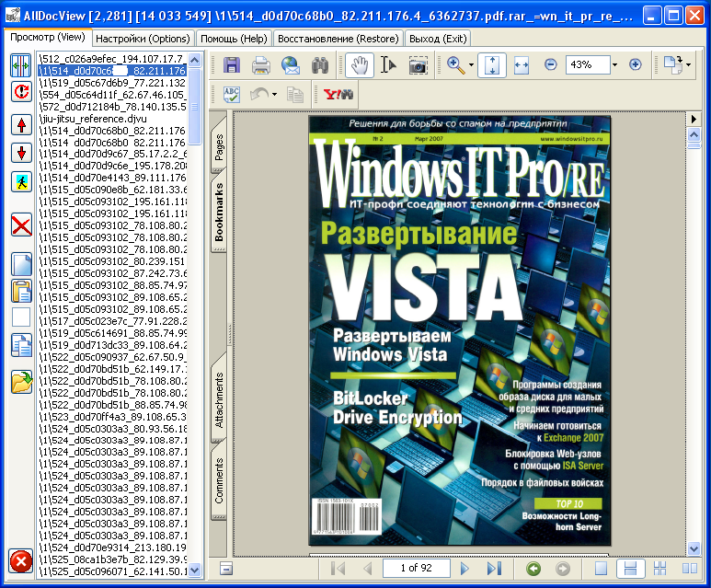Open the Attachments side panel tab
Screen dimensions: 711x588
pos(219,399)
